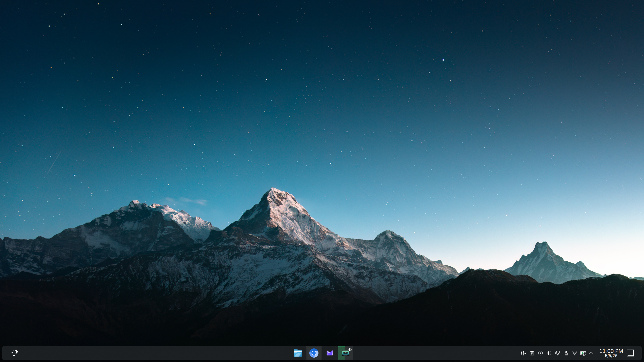The image size is (644, 362).
Task: Expand hidden system tray icons
Action: point(591,353)
